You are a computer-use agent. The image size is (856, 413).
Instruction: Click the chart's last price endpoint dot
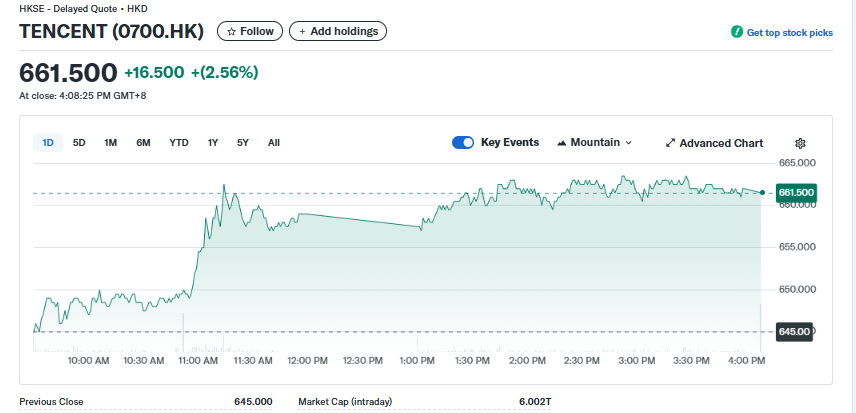click(x=763, y=193)
